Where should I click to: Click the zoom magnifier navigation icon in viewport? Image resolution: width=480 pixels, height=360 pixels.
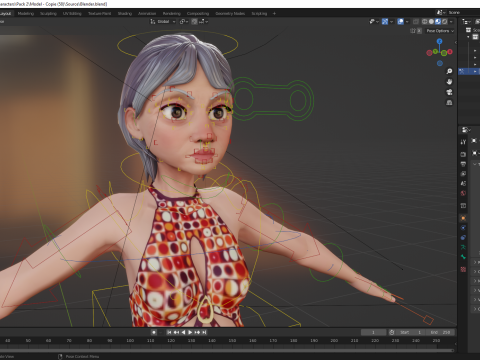point(449,71)
